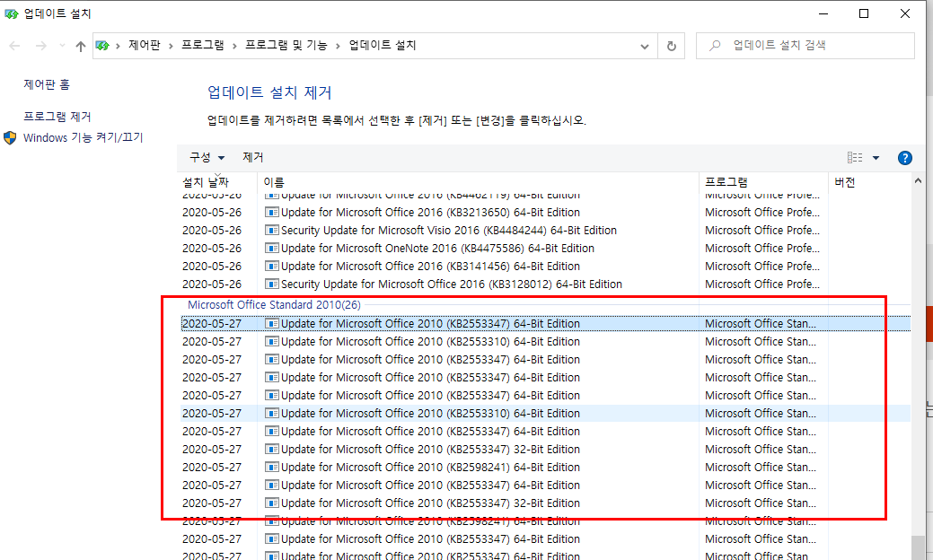The height and width of the screenshot is (560, 933).
Task: Click the shield icon beside Windows 기능 켜기/끄기
Action: tap(10, 138)
